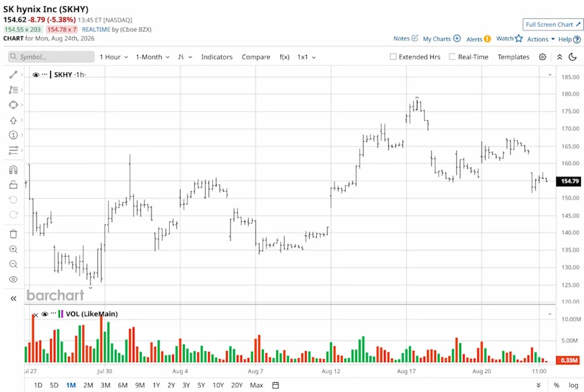Click the VOL indicator color swatch

click(x=61, y=314)
